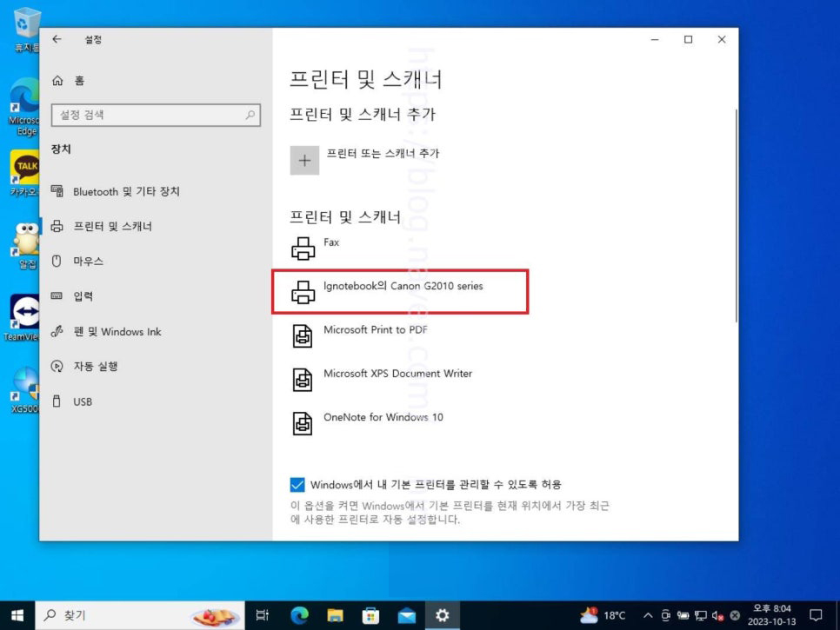Image resolution: width=840 pixels, height=630 pixels.
Task: Minimize the Settings window
Action: [655, 40]
